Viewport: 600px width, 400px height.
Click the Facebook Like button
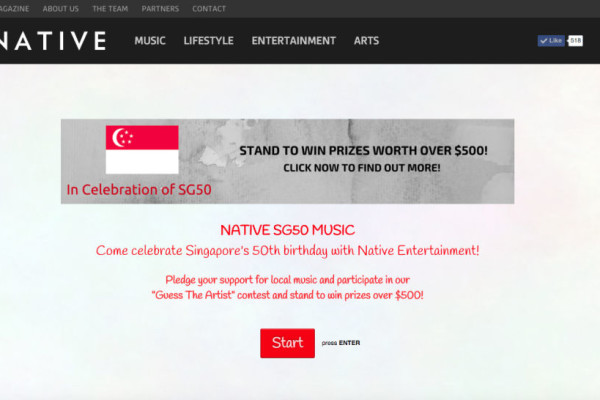coord(551,41)
